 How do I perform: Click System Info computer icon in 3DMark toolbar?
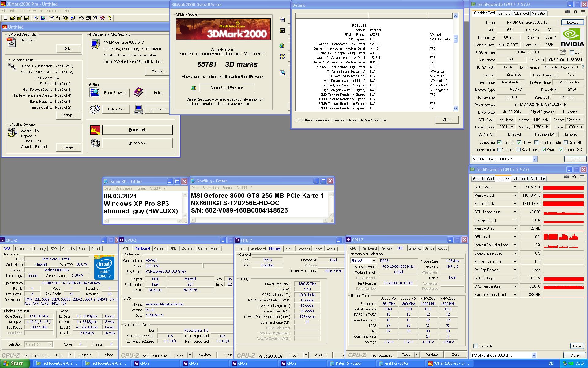[36, 18]
